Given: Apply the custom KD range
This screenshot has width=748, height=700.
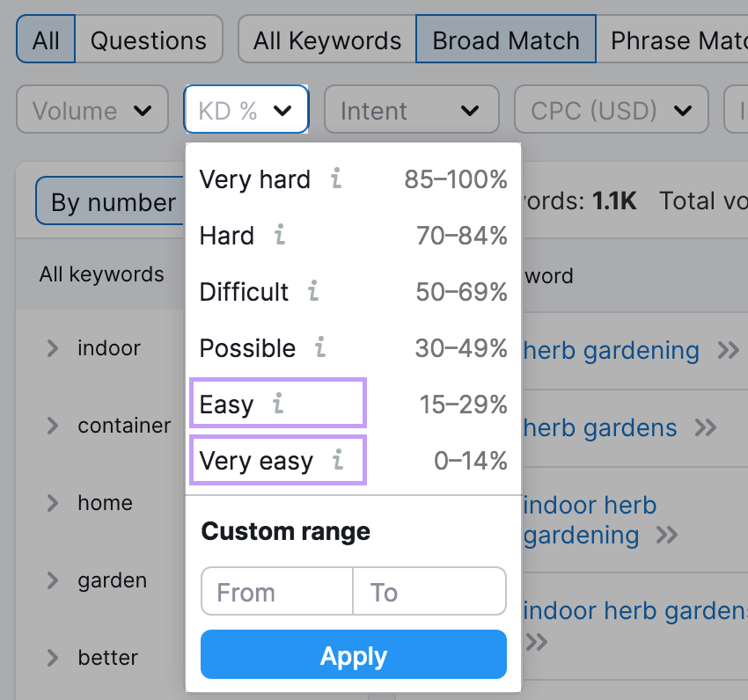Looking at the screenshot, I should coord(353,655).
